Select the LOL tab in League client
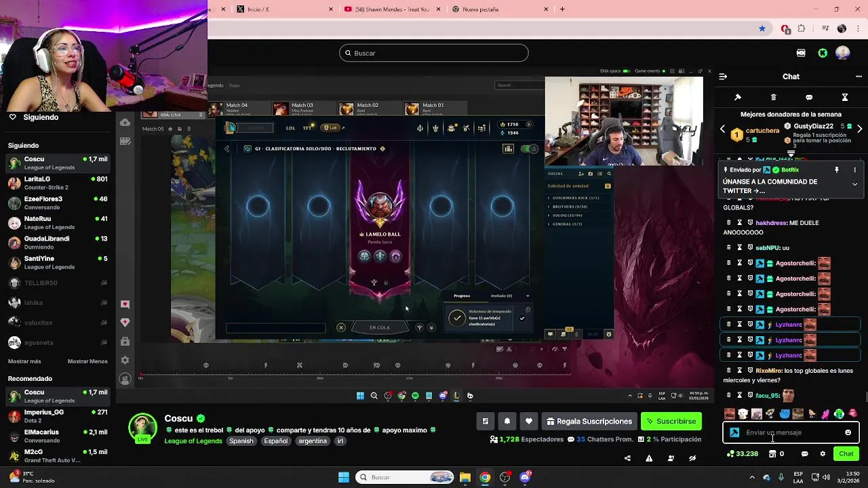 coord(290,127)
